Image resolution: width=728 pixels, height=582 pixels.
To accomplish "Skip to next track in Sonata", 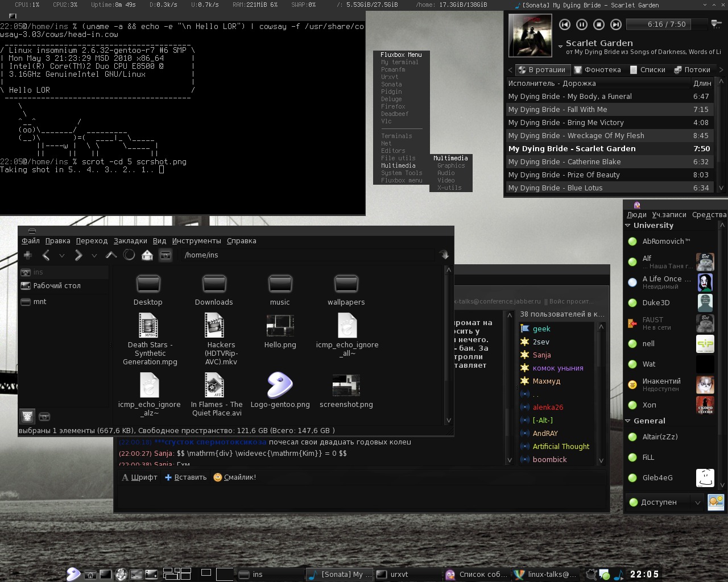I will [x=615, y=24].
